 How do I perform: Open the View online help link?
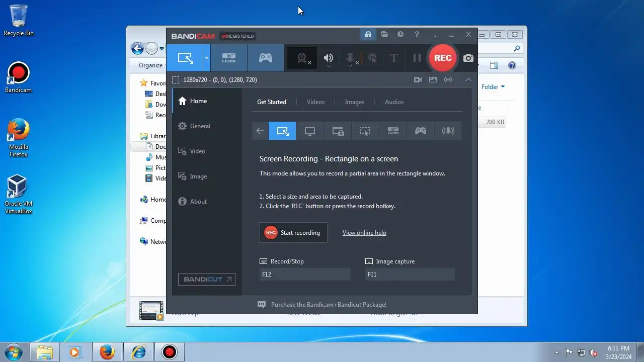(x=364, y=233)
